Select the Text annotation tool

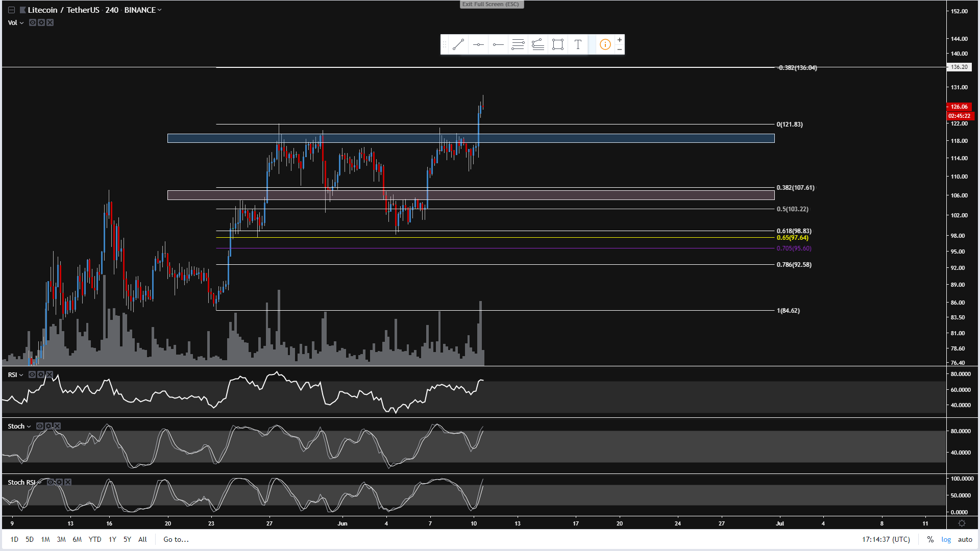click(x=578, y=45)
